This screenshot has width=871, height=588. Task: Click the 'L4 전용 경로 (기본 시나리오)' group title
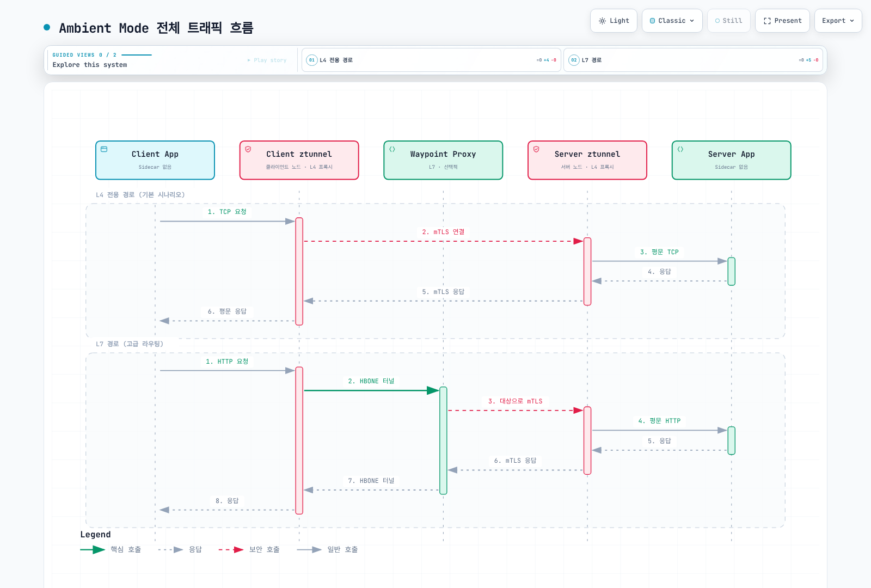140,195
